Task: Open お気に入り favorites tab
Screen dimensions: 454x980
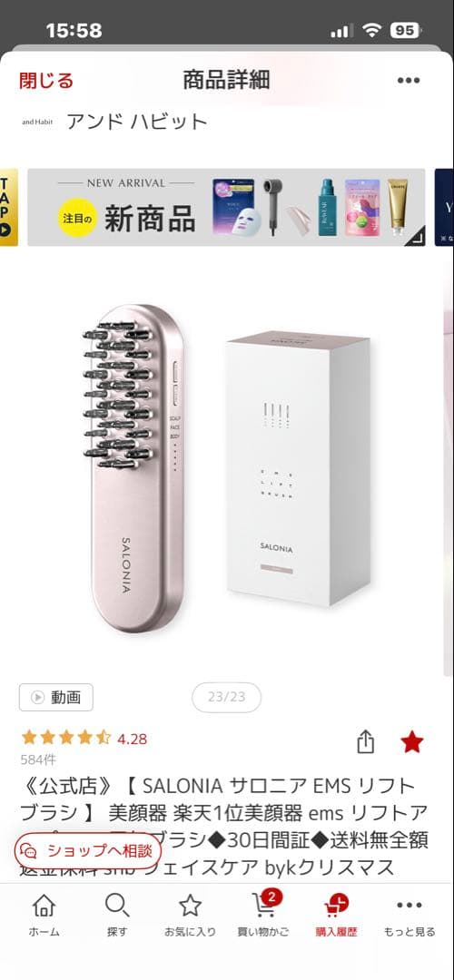Action: (x=190, y=915)
